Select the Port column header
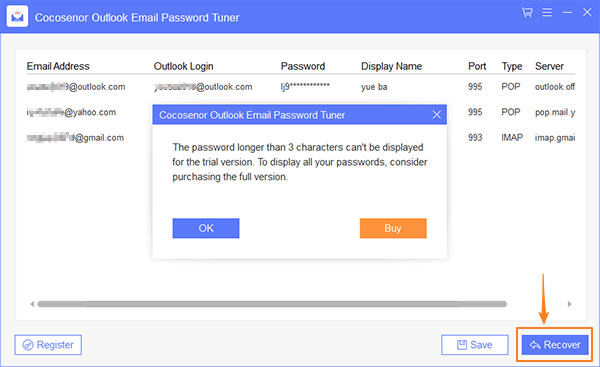The image size is (600, 367). 477,66
